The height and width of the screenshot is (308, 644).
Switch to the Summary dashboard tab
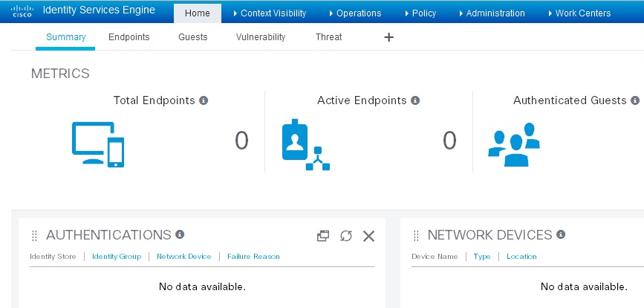click(x=65, y=37)
